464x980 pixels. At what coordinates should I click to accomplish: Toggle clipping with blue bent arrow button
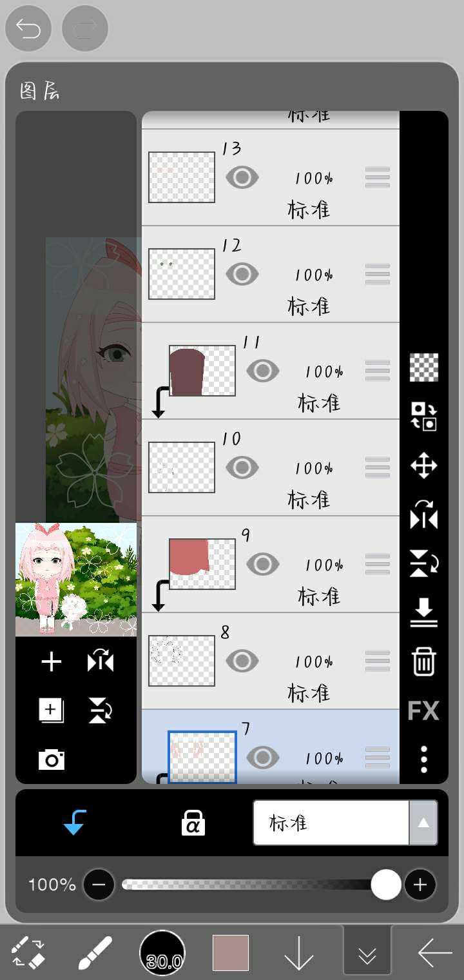75,823
